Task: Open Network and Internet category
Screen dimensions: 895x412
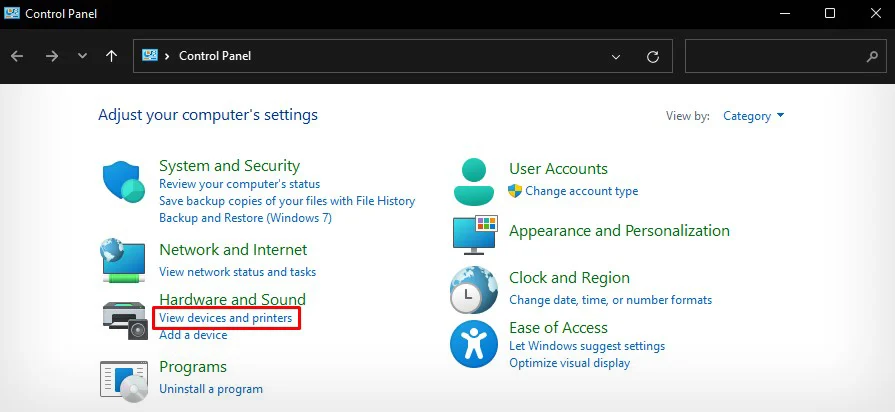Action: click(x=233, y=249)
